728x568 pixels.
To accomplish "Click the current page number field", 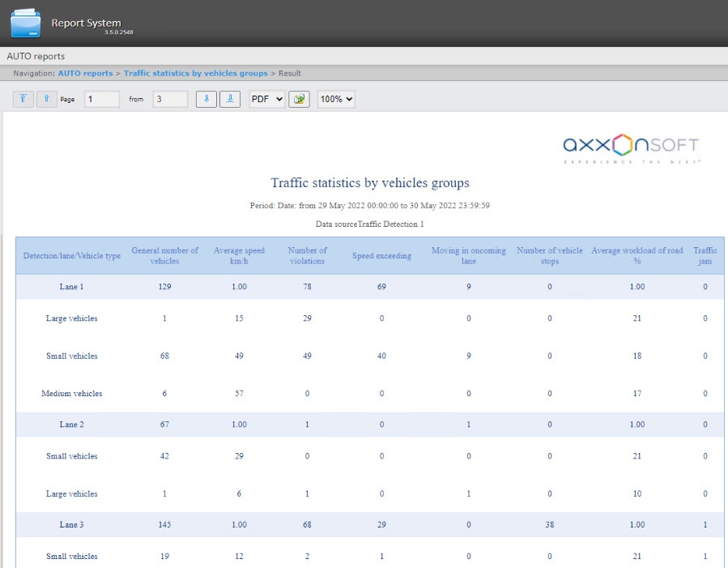I will tap(102, 99).
